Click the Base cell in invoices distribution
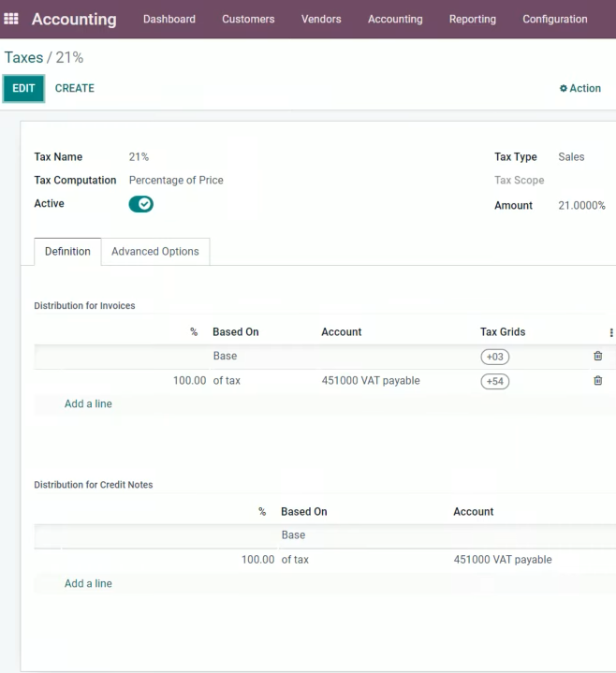 pyautogui.click(x=225, y=356)
